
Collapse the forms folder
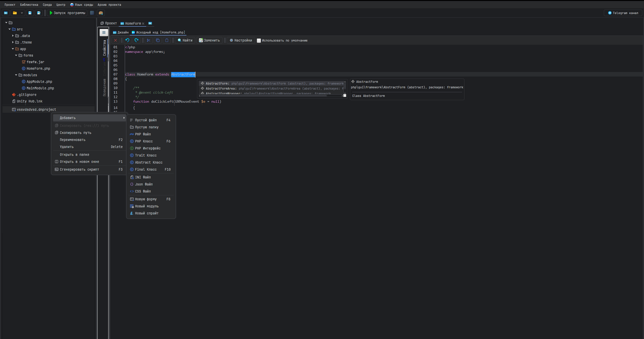[x=16, y=55]
